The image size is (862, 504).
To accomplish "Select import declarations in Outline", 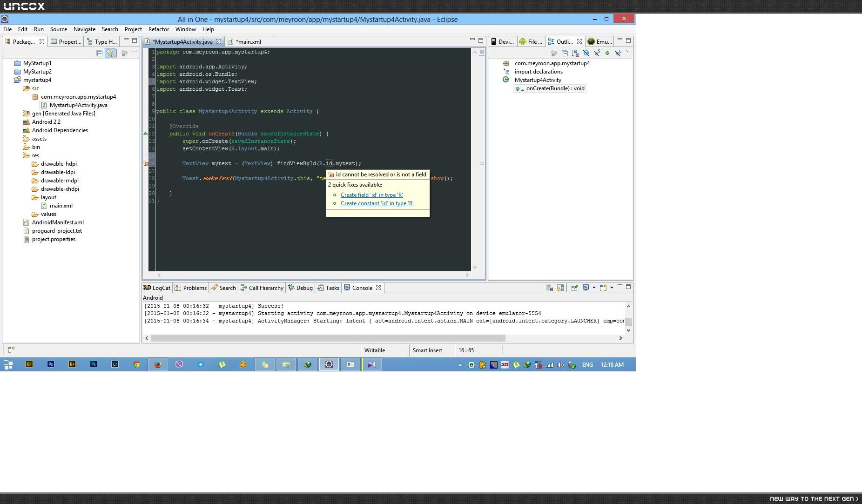I will [x=539, y=72].
